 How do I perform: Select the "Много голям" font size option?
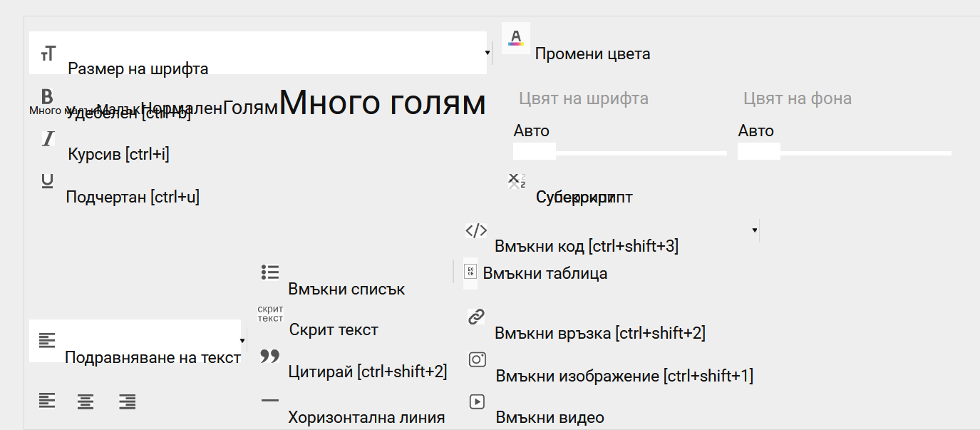(382, 103)
